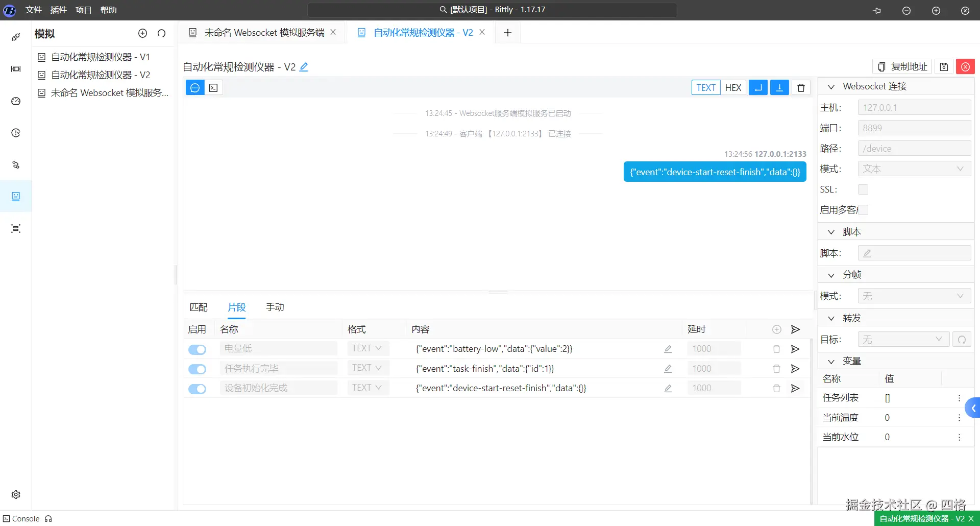Open settings gear at sidebar bottom

pos(16,494)
